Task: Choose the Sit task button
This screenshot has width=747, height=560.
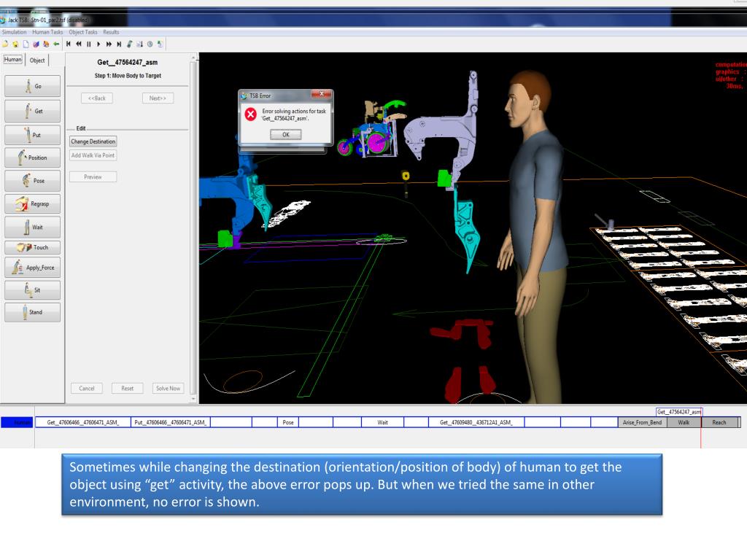Action: coord(32,289)
